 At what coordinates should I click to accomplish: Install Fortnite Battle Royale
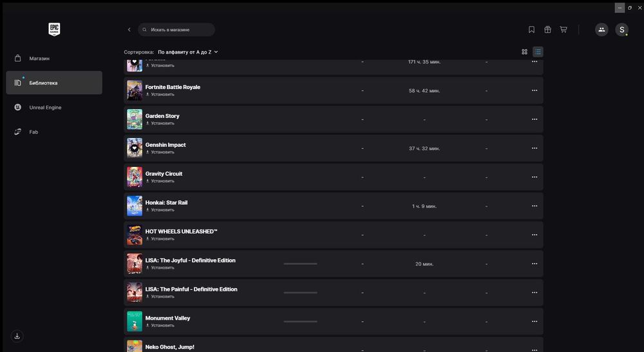[160, 94]
